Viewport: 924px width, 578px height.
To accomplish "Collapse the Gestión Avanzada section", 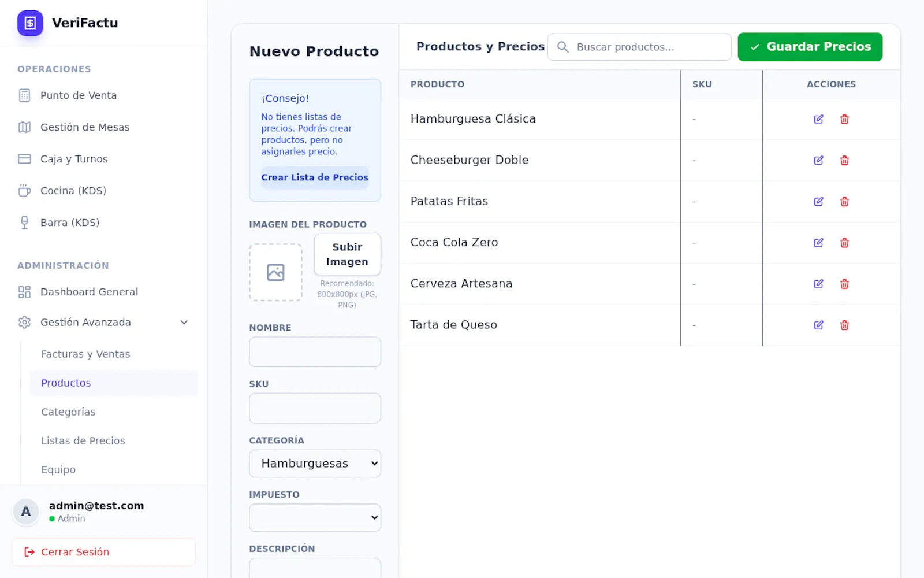I will tap(104, 322).
